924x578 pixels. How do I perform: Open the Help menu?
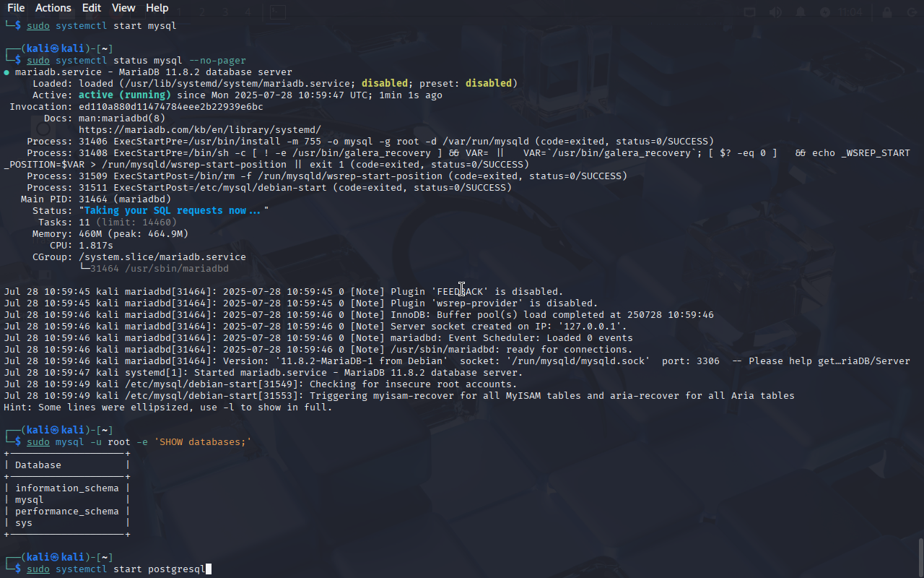pyautogui.click(x=157, y=8)
